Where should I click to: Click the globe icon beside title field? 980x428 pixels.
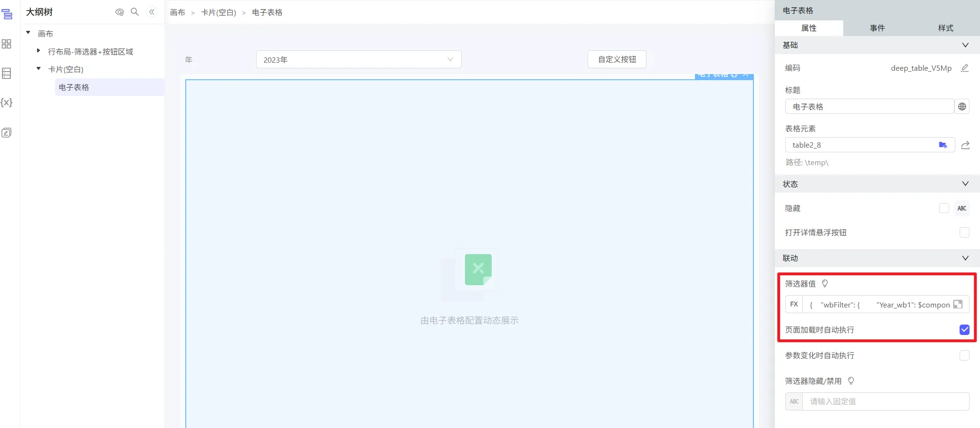(x=962, y=107)
